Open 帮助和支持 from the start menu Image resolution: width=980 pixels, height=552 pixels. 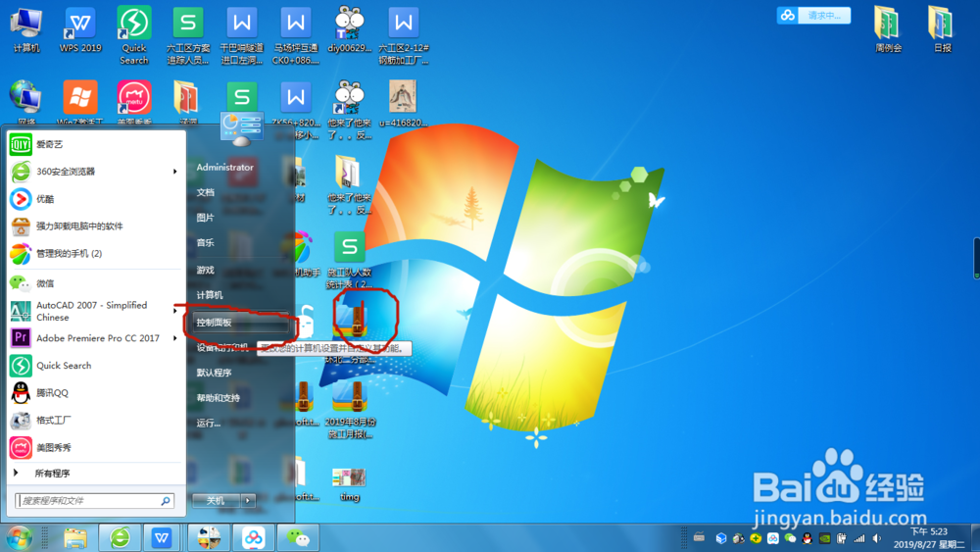[x=219, y=398]
